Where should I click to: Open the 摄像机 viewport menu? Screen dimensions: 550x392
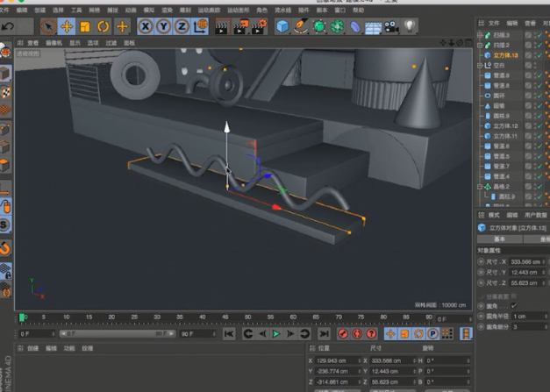tap(54, 43)
